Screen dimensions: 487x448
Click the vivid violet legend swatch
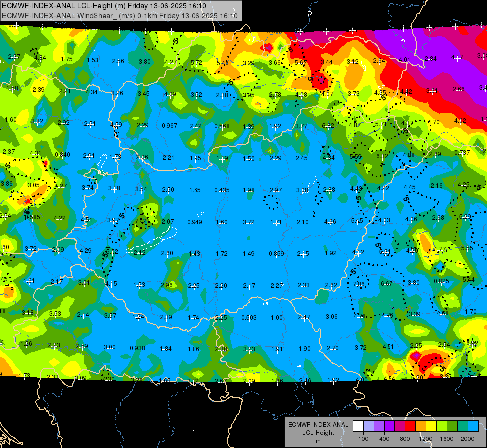(x=390, y=426)
